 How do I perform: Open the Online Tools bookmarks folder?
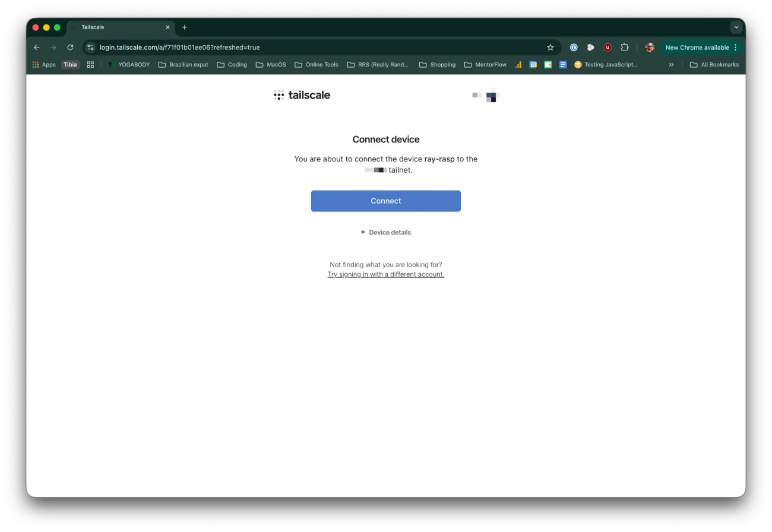pyautogui.click(x=317, y=65)
